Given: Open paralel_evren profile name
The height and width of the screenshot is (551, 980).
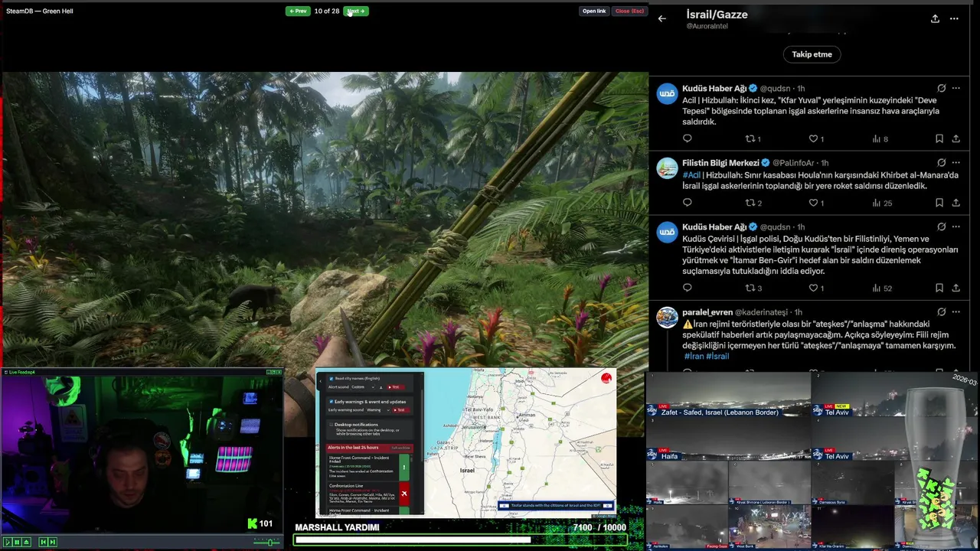Looking at the screenshot, I should click(707, 312).
